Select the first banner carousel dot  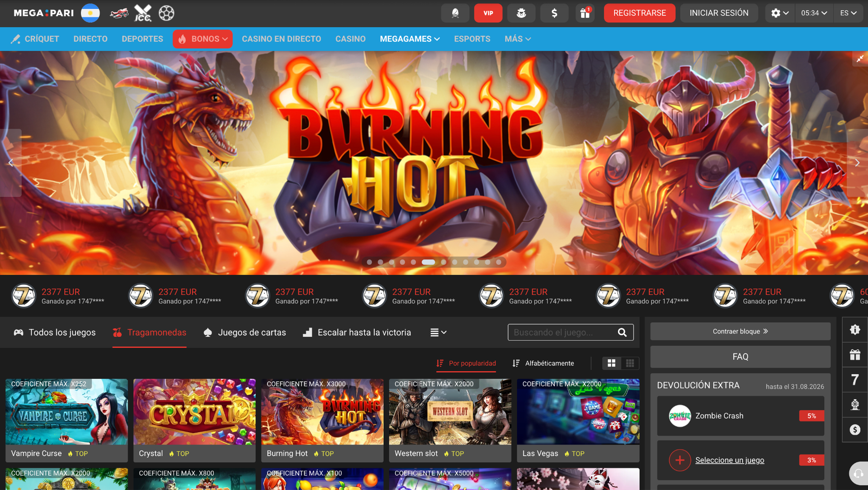(x=369, y=262)
